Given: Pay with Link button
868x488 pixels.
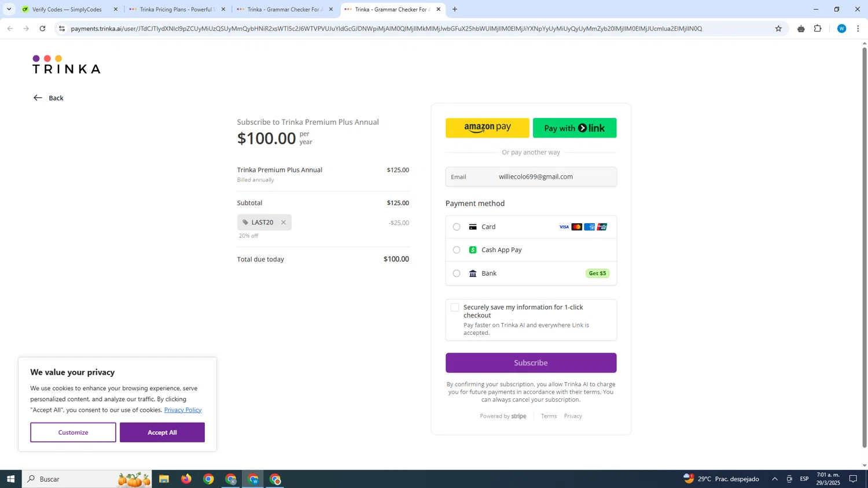Looking at the screenshot, I should click(x=575, y=128).
